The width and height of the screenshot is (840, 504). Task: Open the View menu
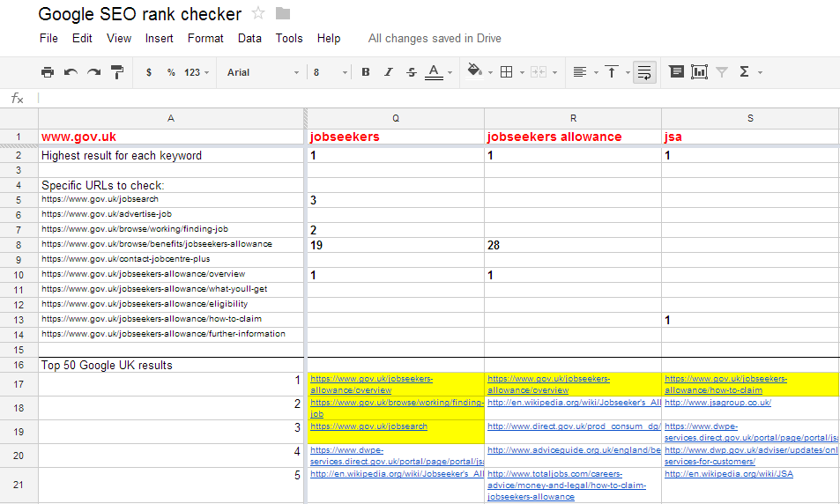119,39
